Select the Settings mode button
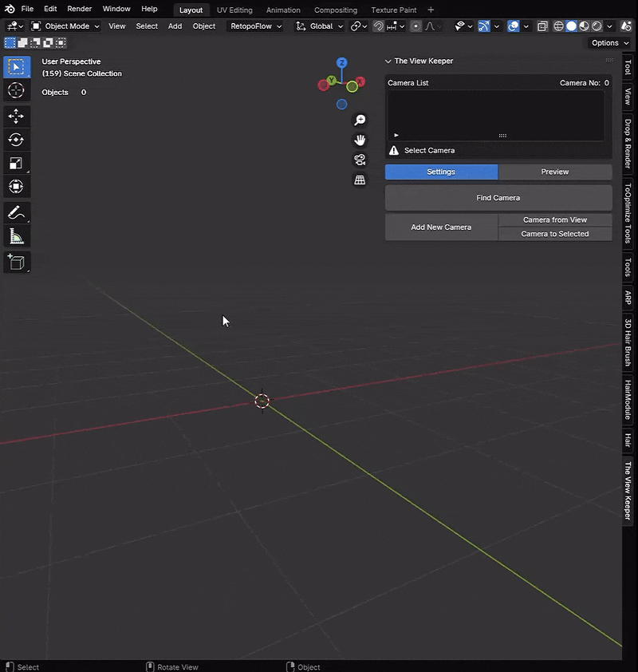This screenshot has width=638, height=672. tap(442, 172)
